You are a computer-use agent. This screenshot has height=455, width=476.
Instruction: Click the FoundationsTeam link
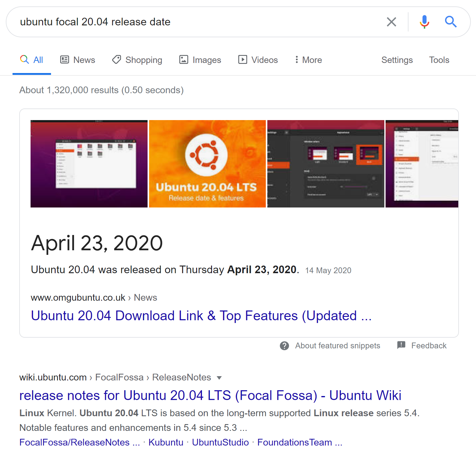[x=295, y=442]
